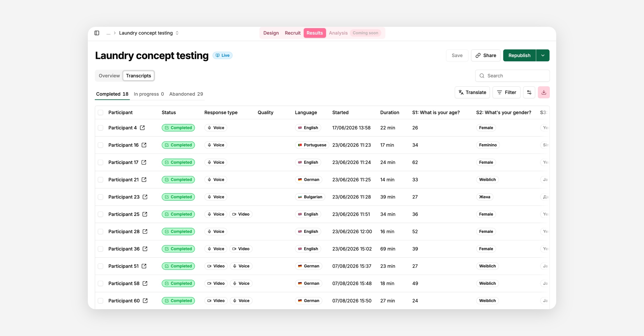Open Participant 4 external link icon
644x336 pixels.
[142, 128]
